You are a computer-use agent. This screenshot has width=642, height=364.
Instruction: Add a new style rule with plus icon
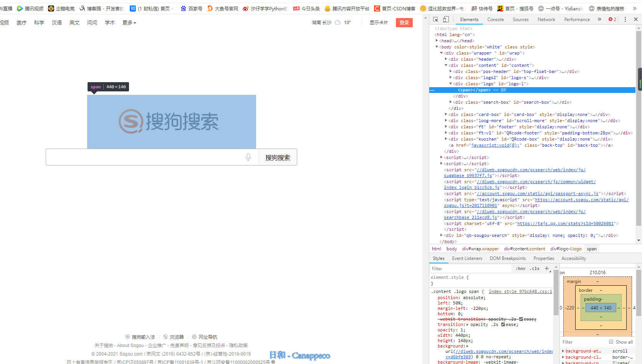tap(547, 268)
